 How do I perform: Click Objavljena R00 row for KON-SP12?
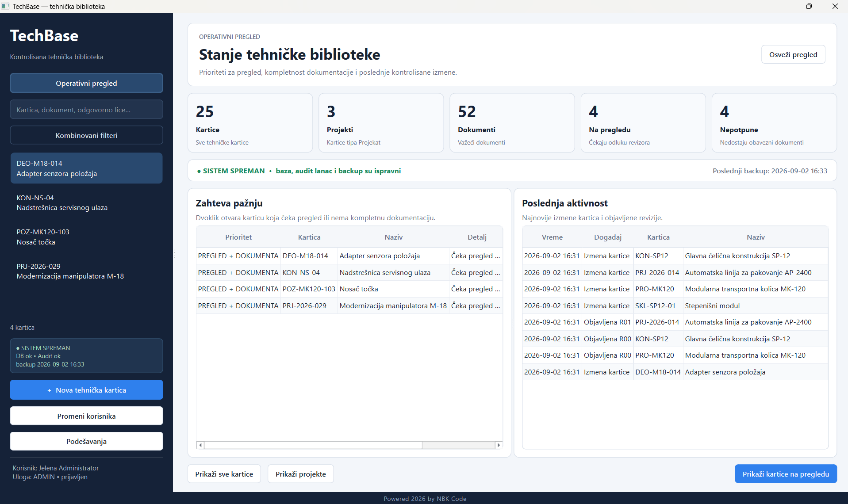point(675,339)
